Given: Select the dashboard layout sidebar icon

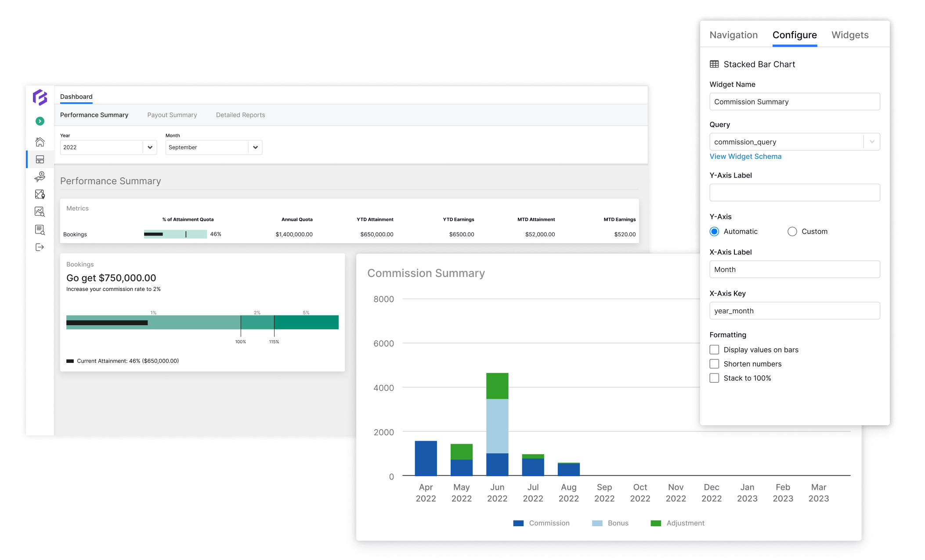Looking at the screenshot, I should tap(40, 159).
